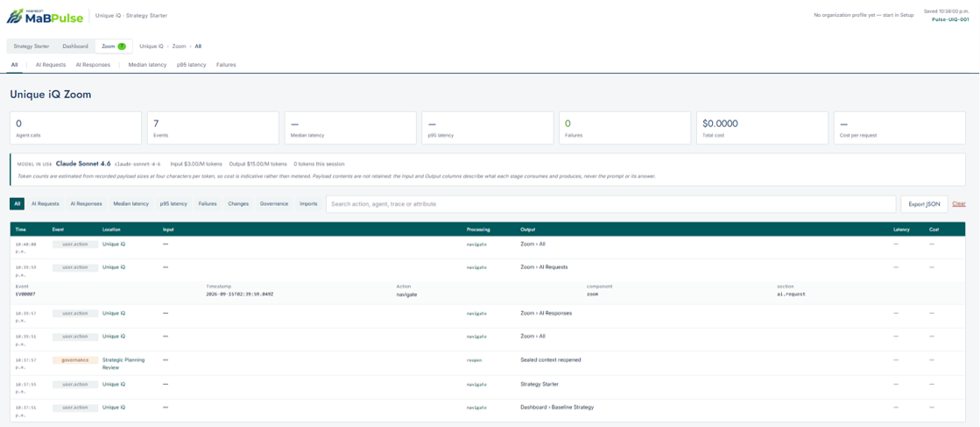Click the Latency column header
The width and height of the screenshot is (980, 427).
tap(902, 230)
